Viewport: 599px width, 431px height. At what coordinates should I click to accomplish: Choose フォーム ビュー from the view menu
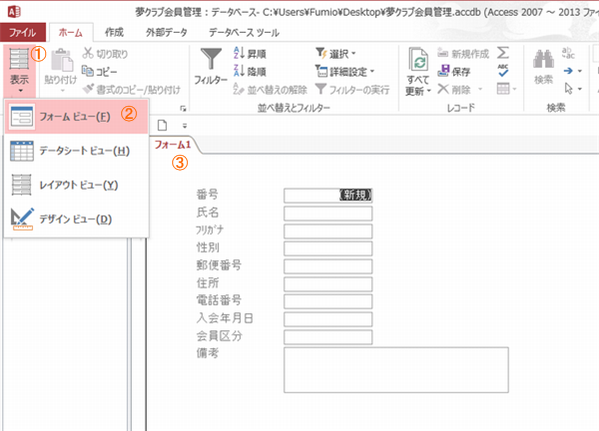pos(76,117)
